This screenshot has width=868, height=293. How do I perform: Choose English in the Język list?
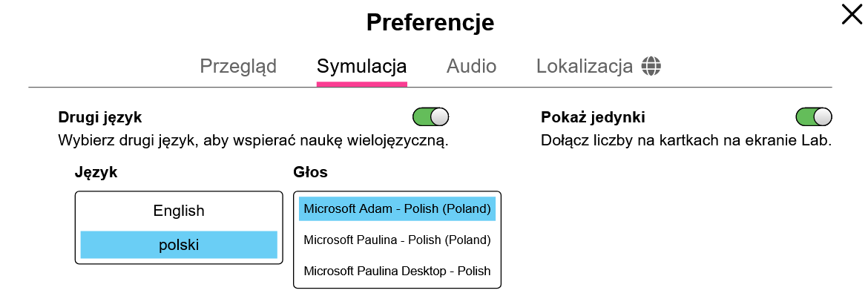click(x=179, y=211)
